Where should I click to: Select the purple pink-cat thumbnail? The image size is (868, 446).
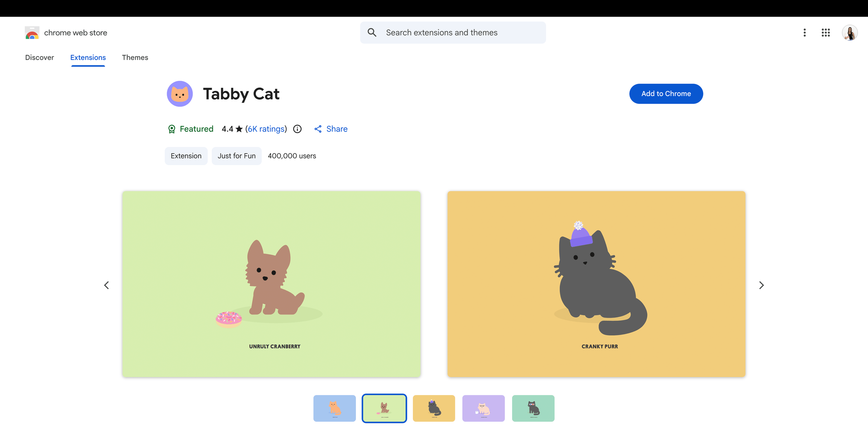483,408
